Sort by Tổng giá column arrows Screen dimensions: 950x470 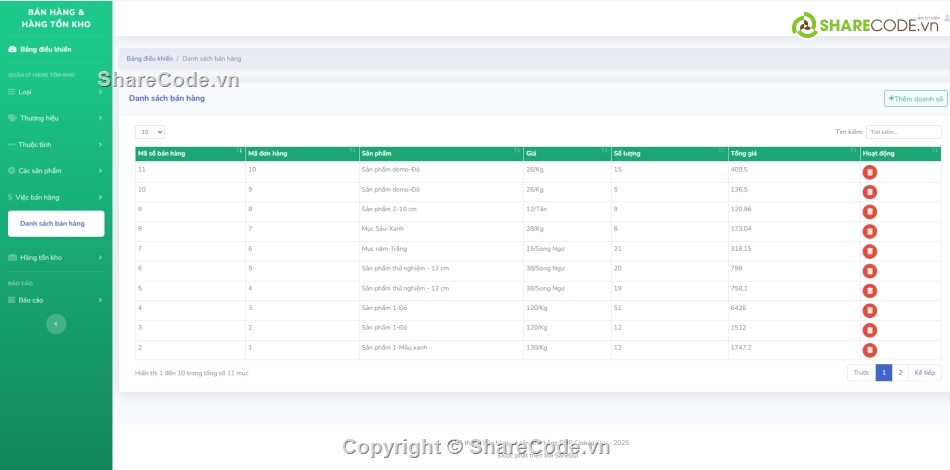[854, 151]
